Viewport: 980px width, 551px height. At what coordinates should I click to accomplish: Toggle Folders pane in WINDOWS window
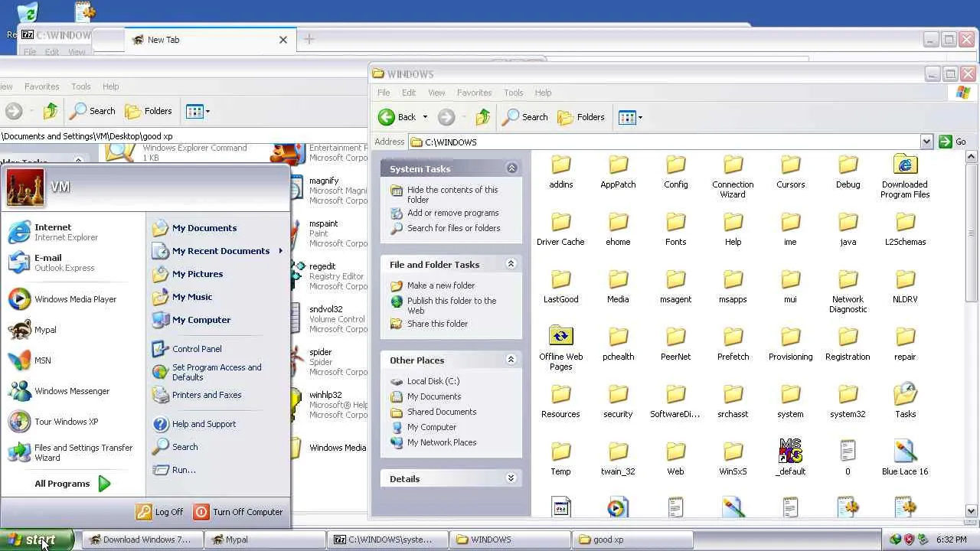pyautogui.click(x=581, y=117)
